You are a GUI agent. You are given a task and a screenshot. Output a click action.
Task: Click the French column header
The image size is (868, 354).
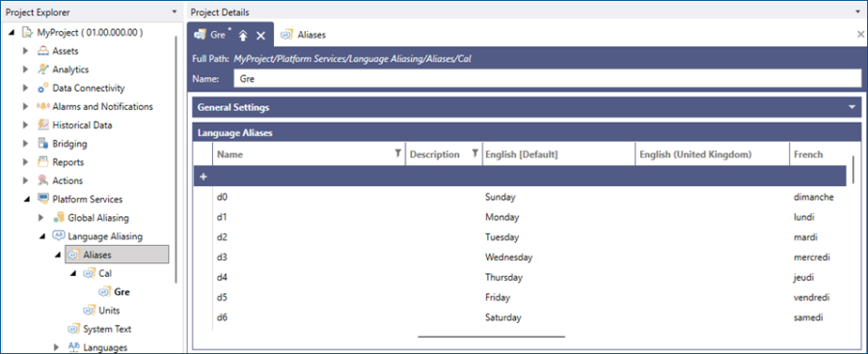[808, 154]
